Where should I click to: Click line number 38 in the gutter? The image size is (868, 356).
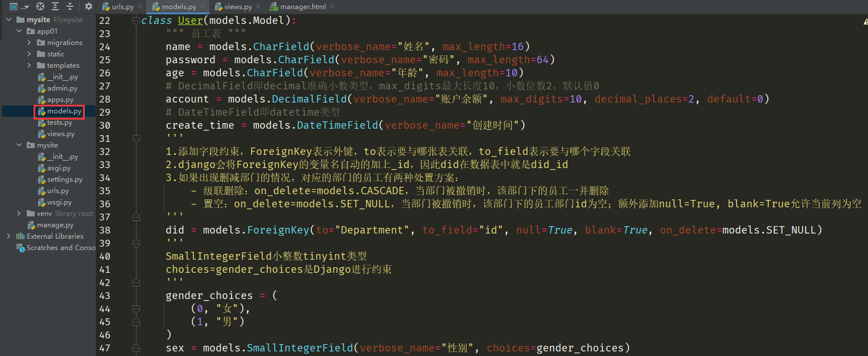point(104,230)
